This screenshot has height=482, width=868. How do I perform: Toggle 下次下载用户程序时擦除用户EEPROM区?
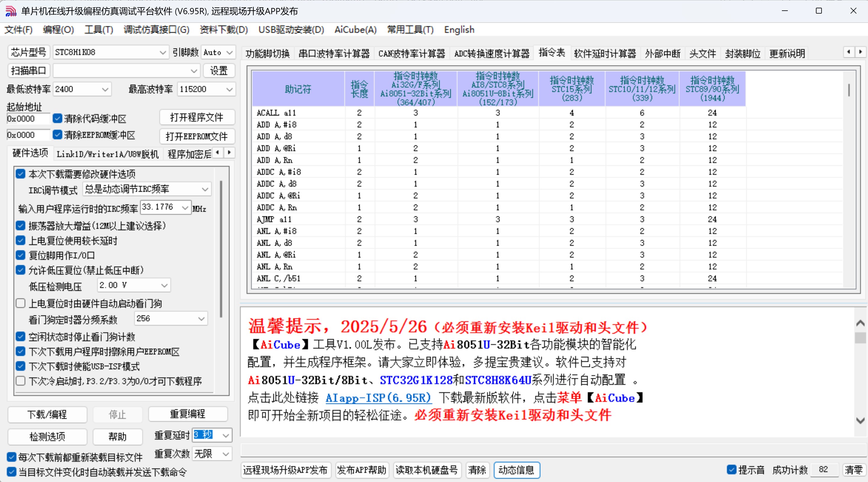pyautogui.click(x=20, y=351)
